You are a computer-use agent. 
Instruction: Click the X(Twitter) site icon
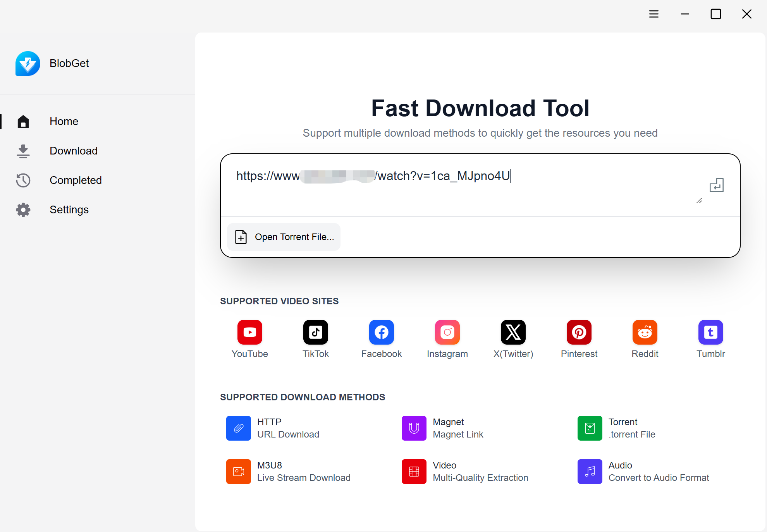513,332
